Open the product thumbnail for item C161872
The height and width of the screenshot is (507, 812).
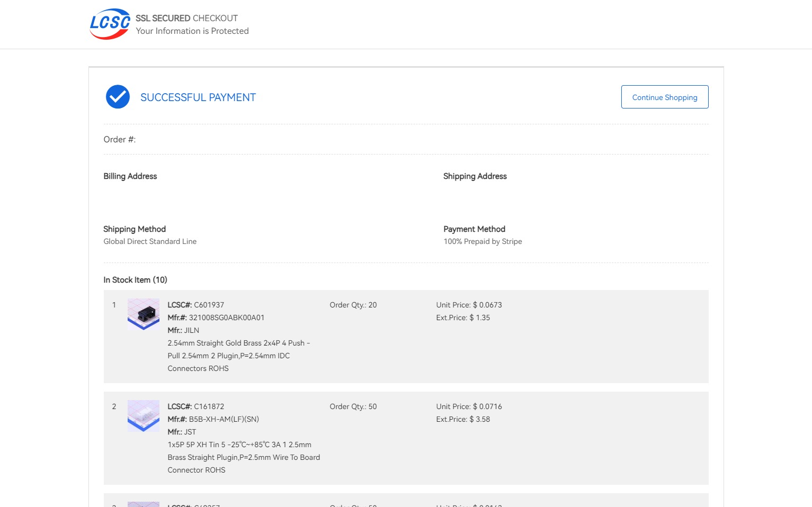(143, 415)
